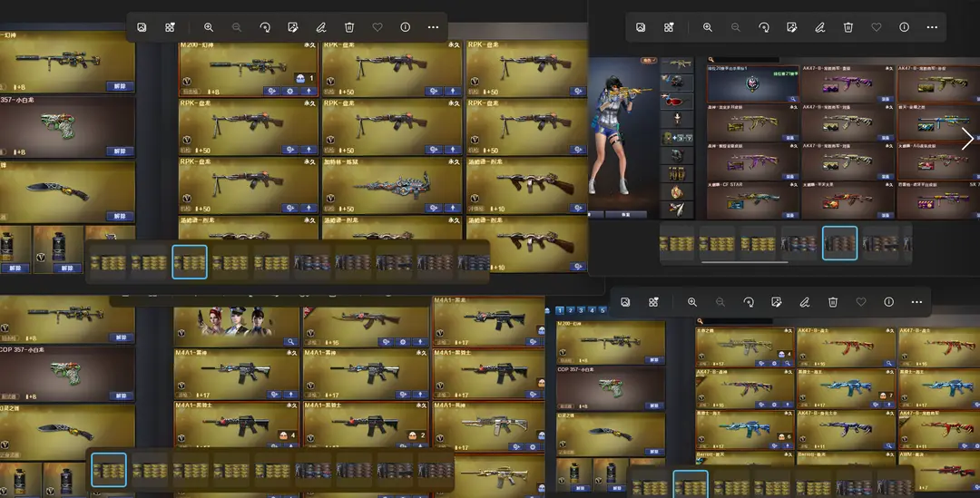980x498 pixels.
Task: Click the shapes-grid icon in bottom-right viewer toolbar
Action: 653,302
